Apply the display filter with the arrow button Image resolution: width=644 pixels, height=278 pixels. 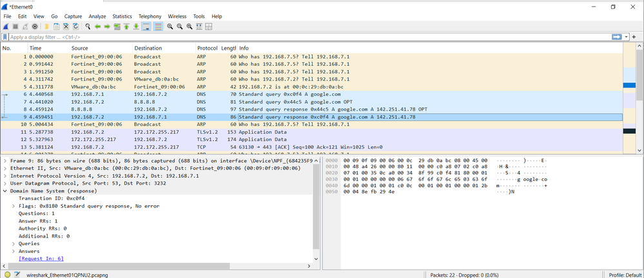[616, 37]
